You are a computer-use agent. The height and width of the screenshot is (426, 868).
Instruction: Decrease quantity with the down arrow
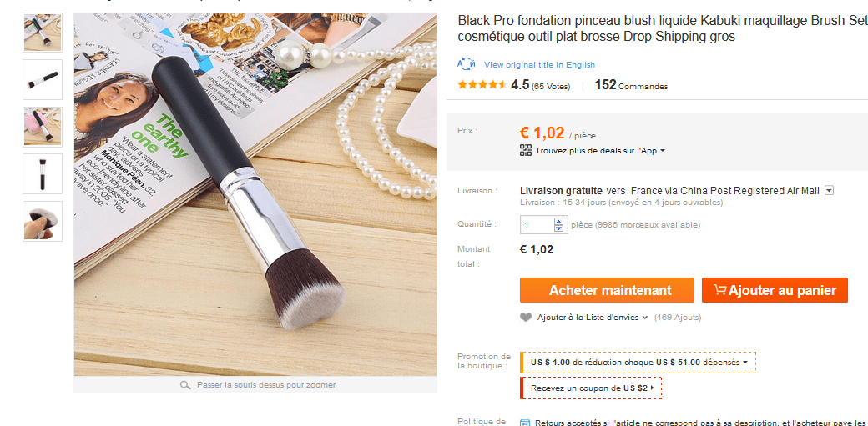pos(559,228)
